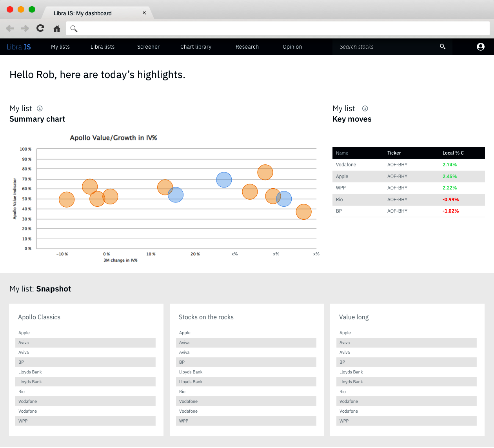Screen dimensions: 494x448
Task: Click the Libra IS logo
Action: click(x=19, y=47)
